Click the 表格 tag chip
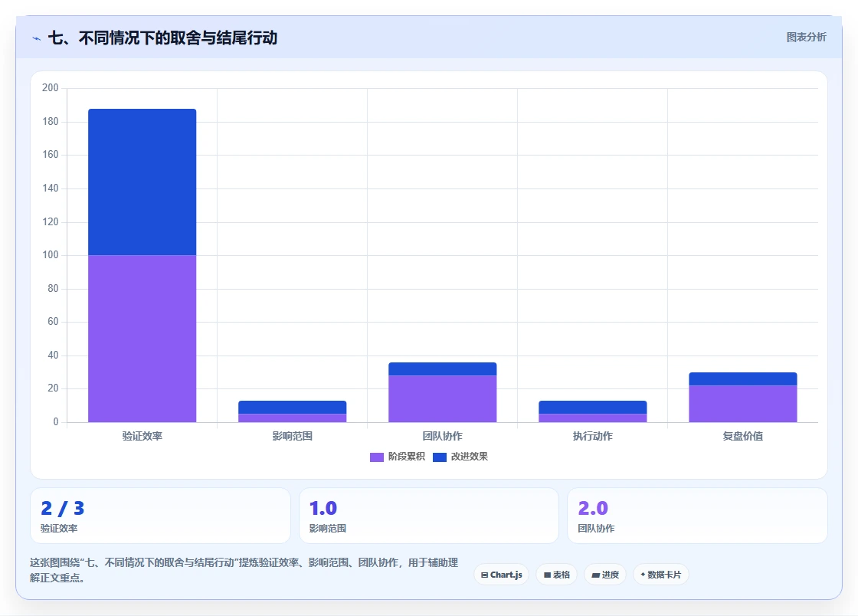Viewport: 858px width, 616px height. pos(556,575)
